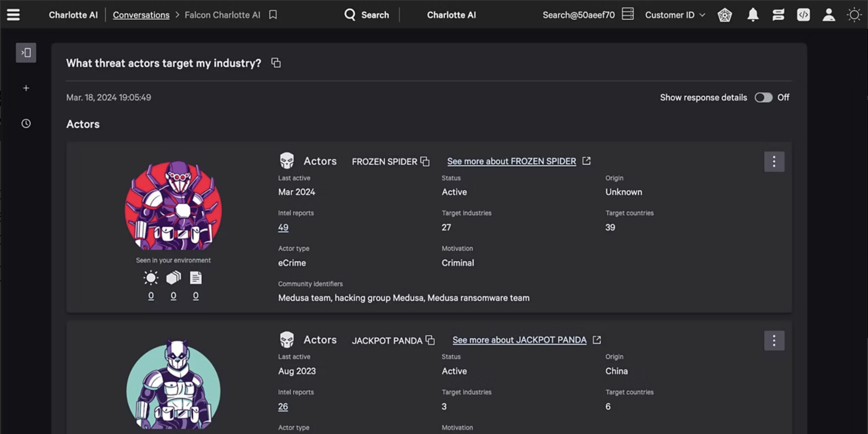Open conversation history clock icon
Screen dimensions: 868x434
point(26,123)
